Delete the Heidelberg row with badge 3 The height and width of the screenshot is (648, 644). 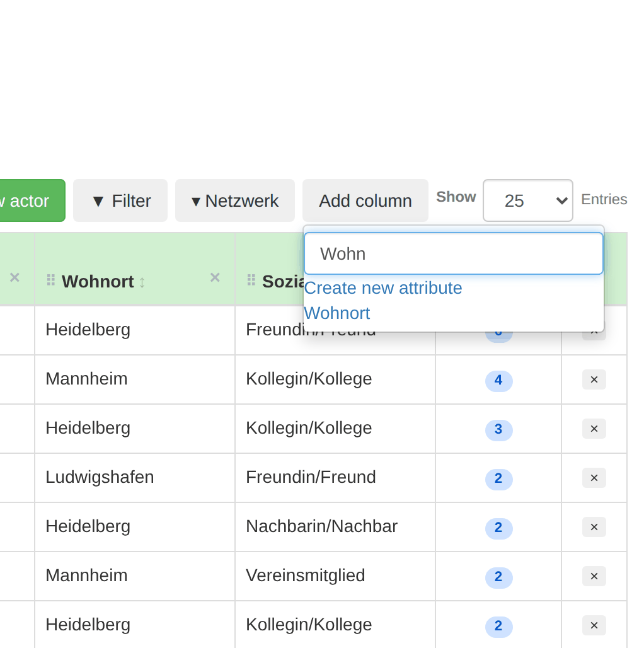pyautogui.click(x=594, y=429)
